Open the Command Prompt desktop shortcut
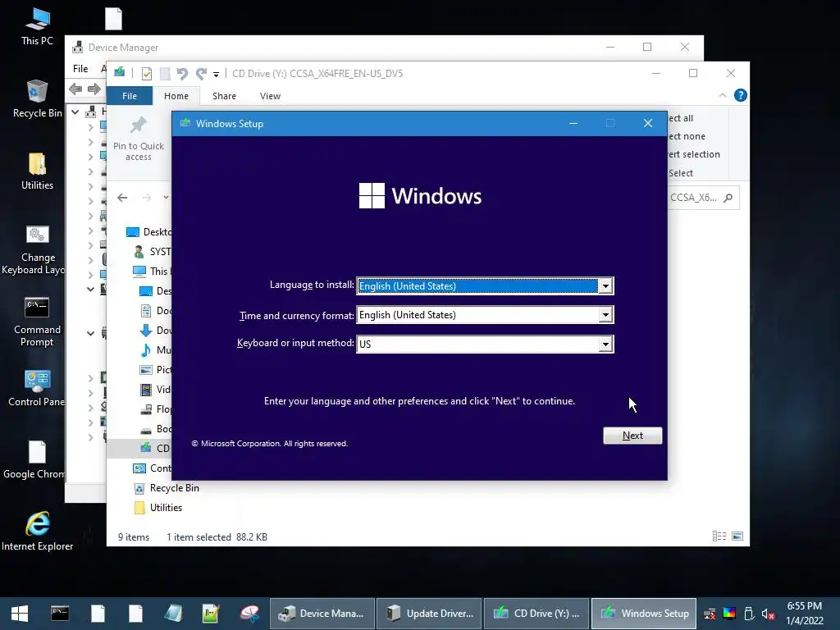The width and height of the screenshot is (840, 630). [37, 322]
